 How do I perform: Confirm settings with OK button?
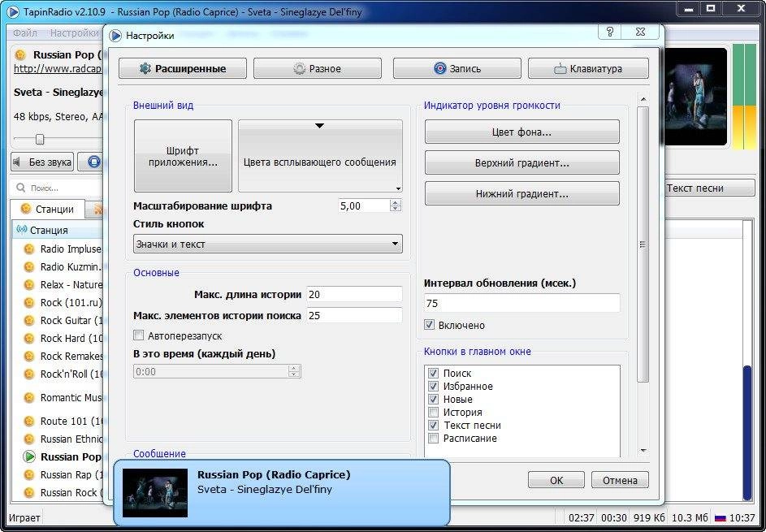556,480
